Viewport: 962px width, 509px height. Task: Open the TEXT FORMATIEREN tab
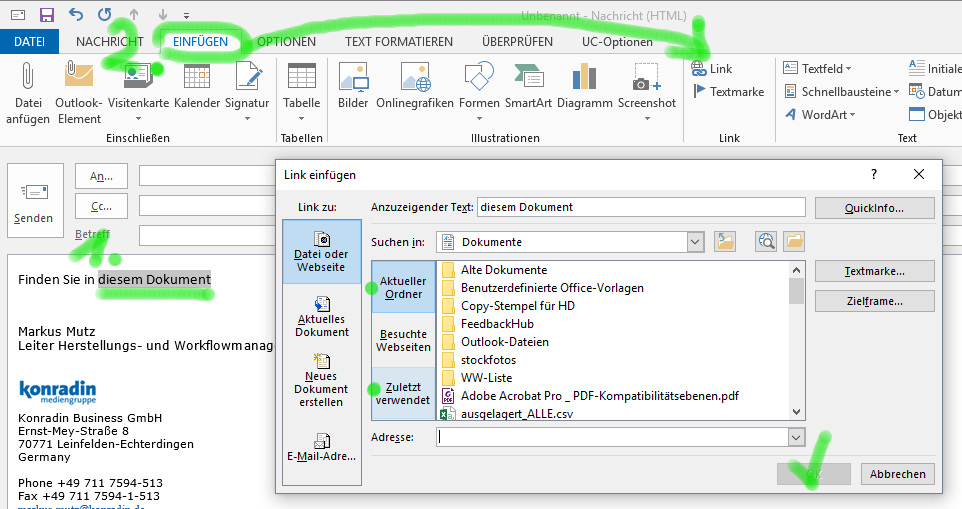(398, 42)
